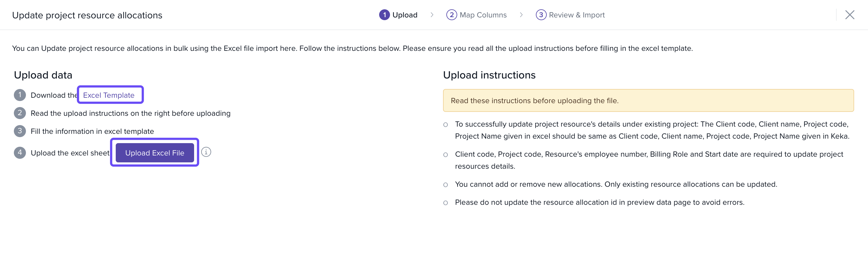Screen dimensions: 868x261
Task: Download the Excel Template link
Action: (x=108, y=95)
